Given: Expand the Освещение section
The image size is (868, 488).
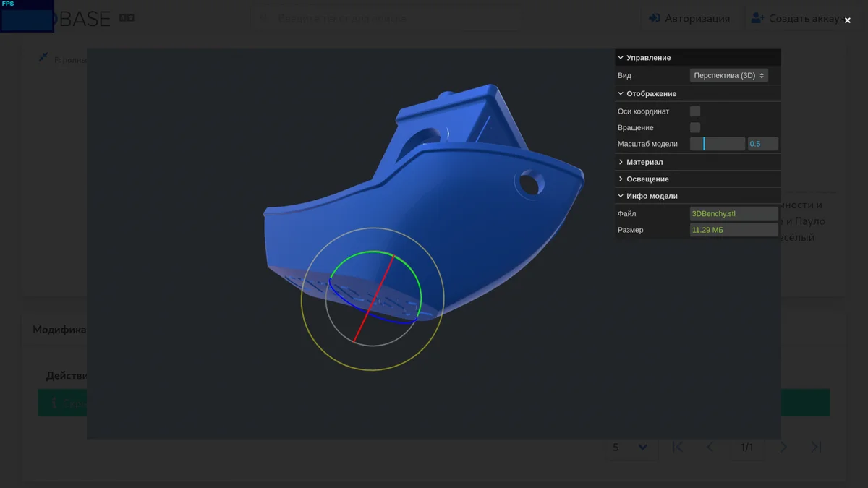Looking at the screenshot, I should [x=698, y=179].
